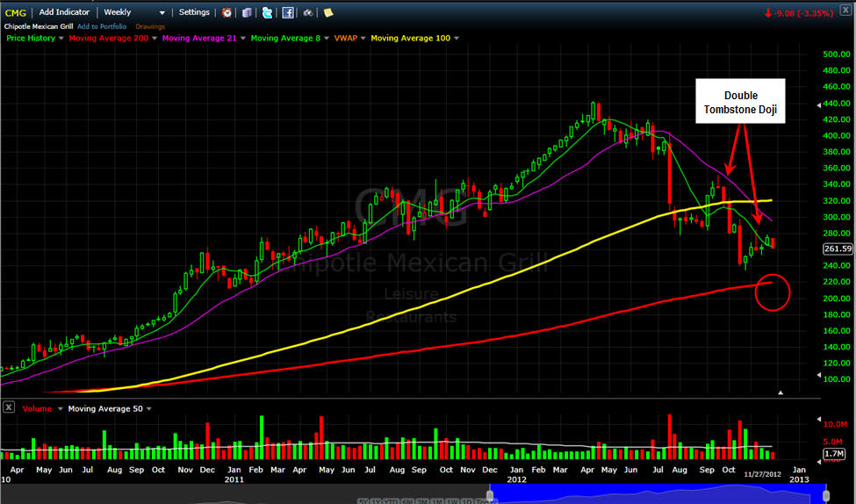The image size is (856, 504).
Task: Grab the right range handle on navigator
Action: point(826,496)
